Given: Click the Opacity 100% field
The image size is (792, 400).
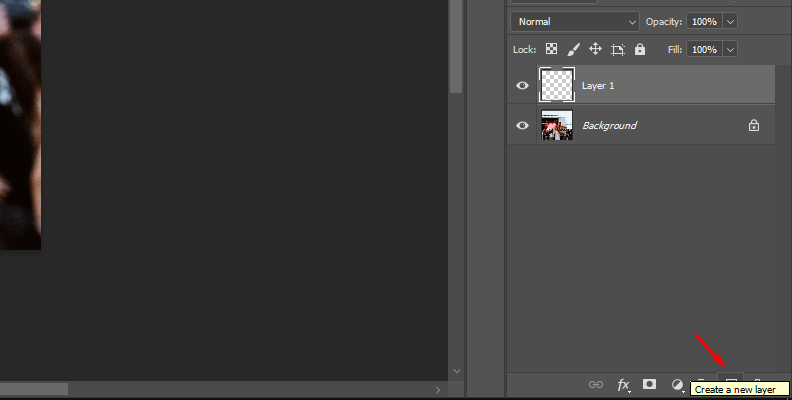Looking at the screenshot, I should pyautogui.click(x=704, y=22).
